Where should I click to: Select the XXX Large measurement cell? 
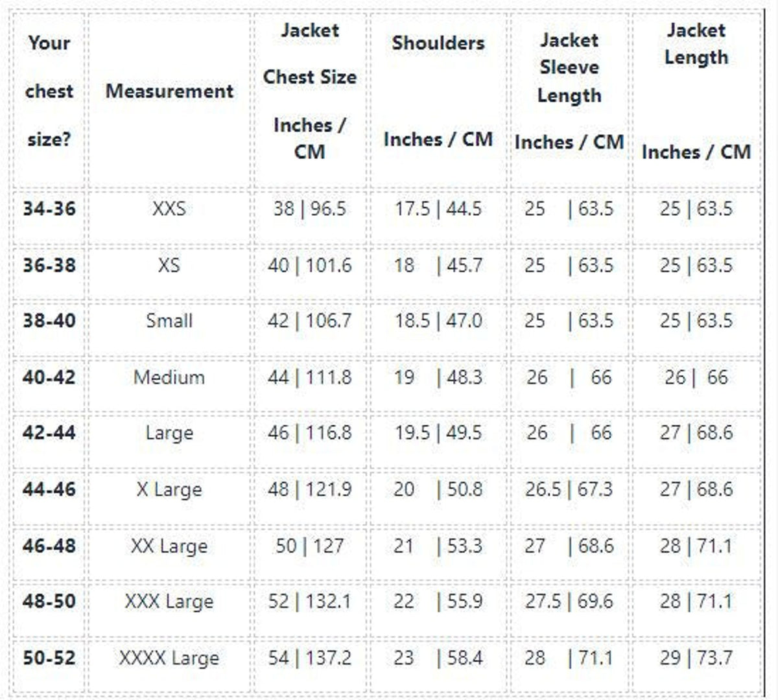tap(169, 601)
